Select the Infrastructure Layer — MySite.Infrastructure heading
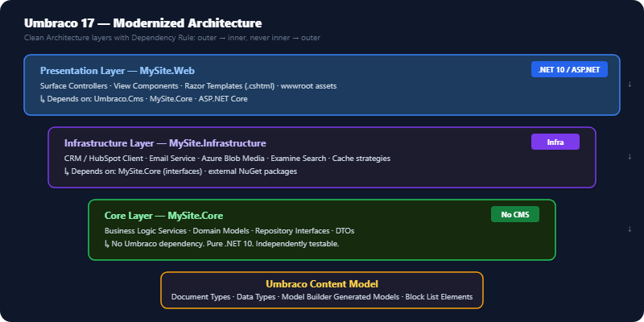The image size is (644, 322). point(165,143)
